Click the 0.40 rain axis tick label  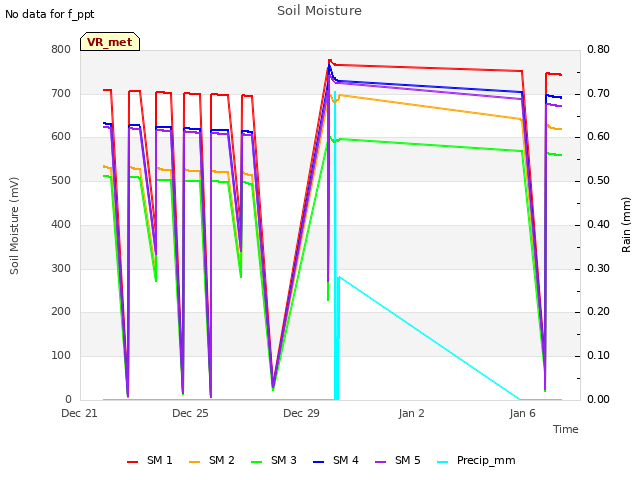(x=598, y=224)
